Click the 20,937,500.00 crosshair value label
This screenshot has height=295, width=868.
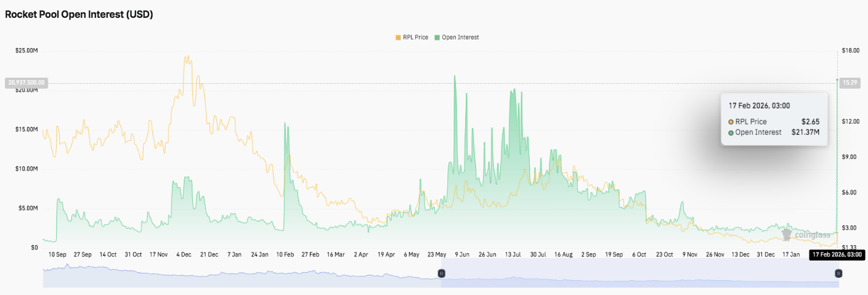pos(26,83)
